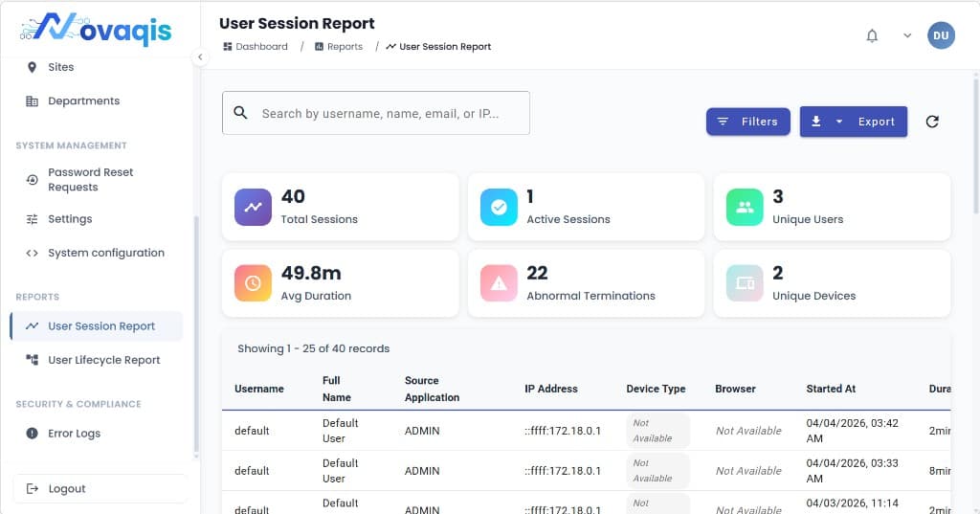This screenshot has height=514, width=980.
Task: Click the Export button label
Action: pos(877,122)
